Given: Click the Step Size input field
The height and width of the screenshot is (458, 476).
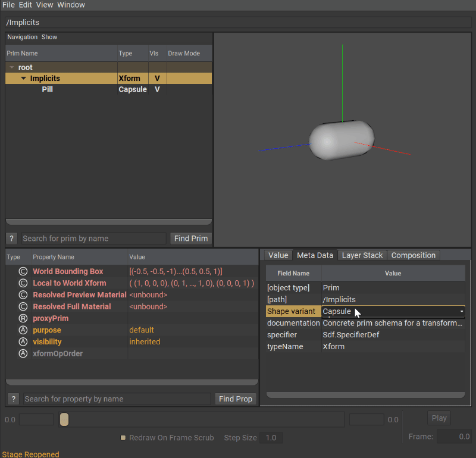Looking at the screenshot, I should click(271, 438).
